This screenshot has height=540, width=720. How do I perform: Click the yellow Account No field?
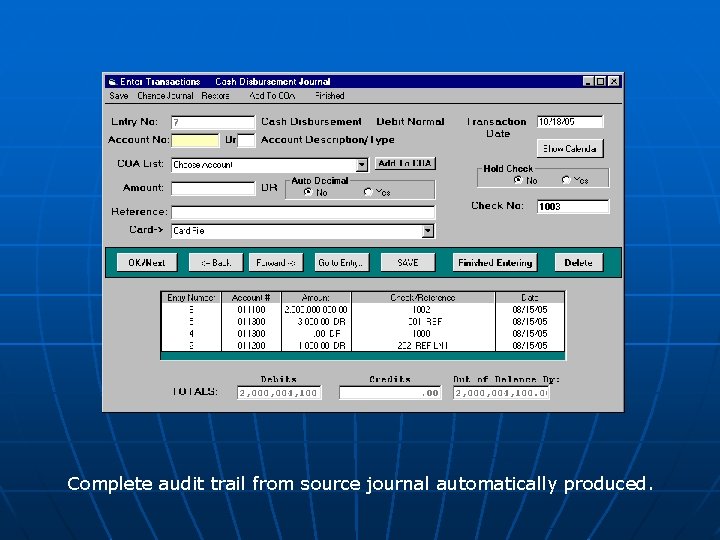(x=195, y=141)
